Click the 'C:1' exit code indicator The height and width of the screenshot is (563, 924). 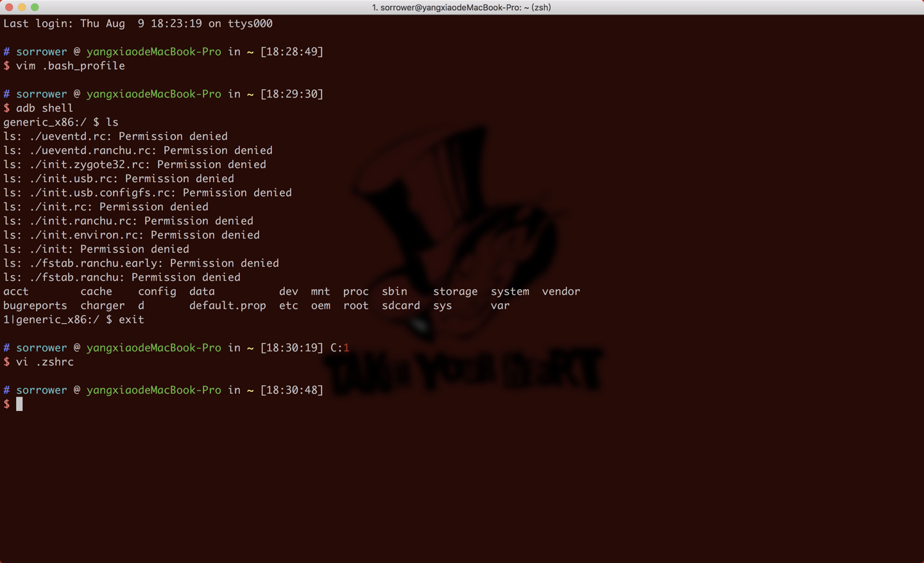pyautogui.click(x=340, y=348)
